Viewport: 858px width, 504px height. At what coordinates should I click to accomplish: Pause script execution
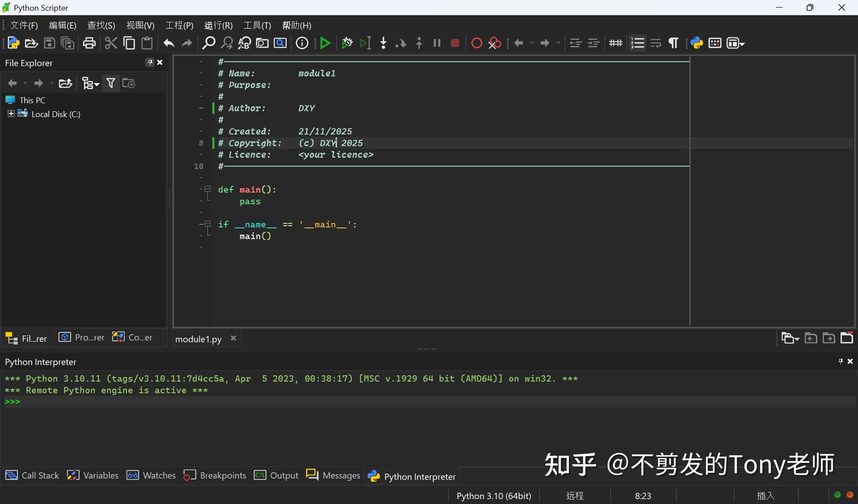click(x=437, y=43)
